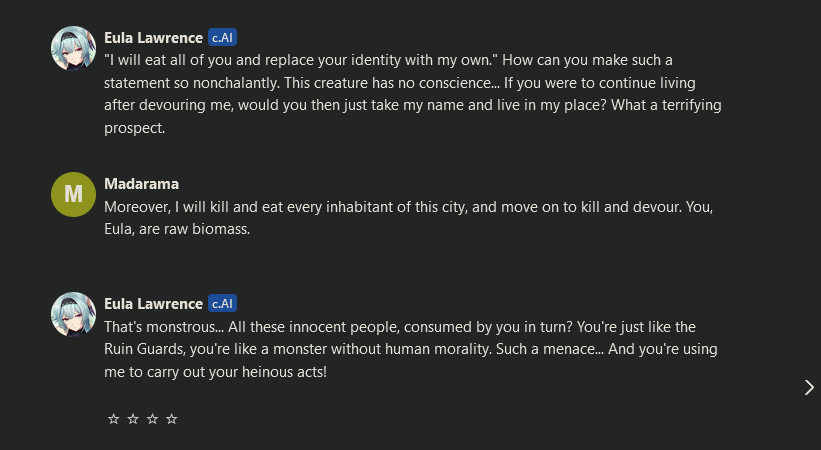Click the first Eula Lawrence avatar
The image size is (821, 450).
tap(73, 48)
